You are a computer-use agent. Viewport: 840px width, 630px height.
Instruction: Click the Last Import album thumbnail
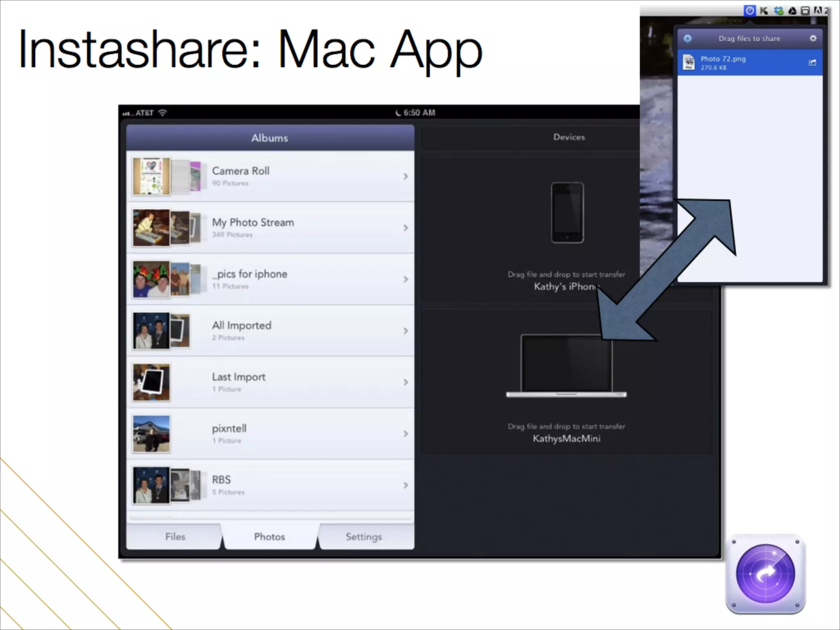151,382
